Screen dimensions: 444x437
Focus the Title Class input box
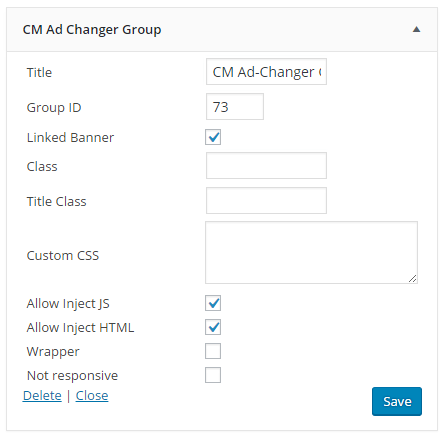(266, 200)
